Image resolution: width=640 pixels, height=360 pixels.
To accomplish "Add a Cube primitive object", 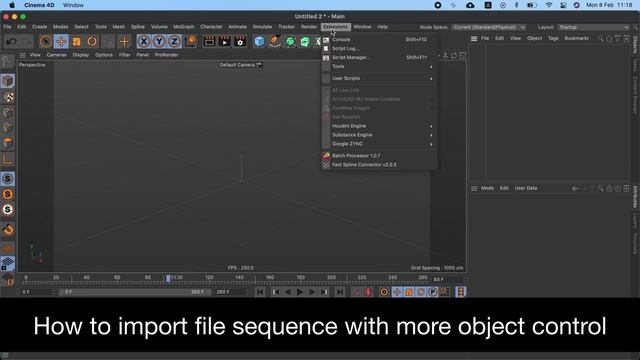I will tap(259, 42).
